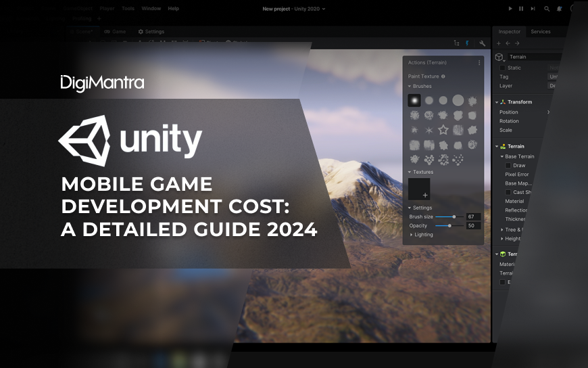The width and height of the screenshot is (588, 368).
Task: Select the soft glowing round brush
Action: (414, 100)
